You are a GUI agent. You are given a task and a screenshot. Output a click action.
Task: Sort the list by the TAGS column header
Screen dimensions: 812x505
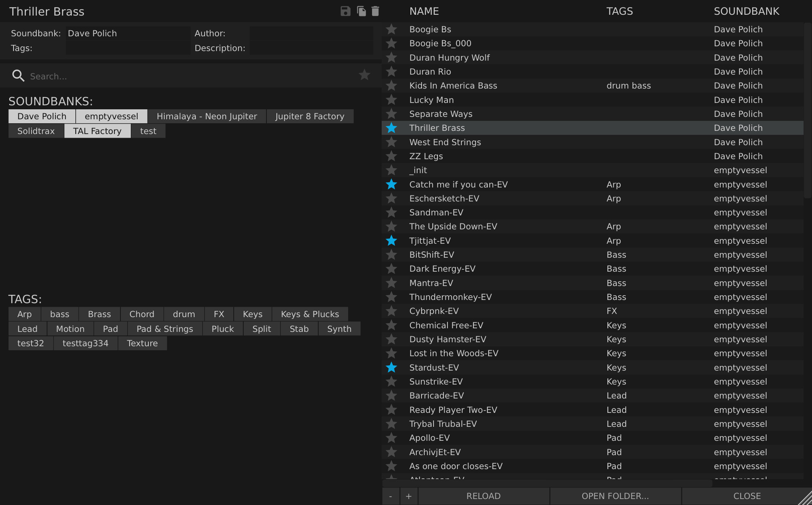(x=619, y=11)
